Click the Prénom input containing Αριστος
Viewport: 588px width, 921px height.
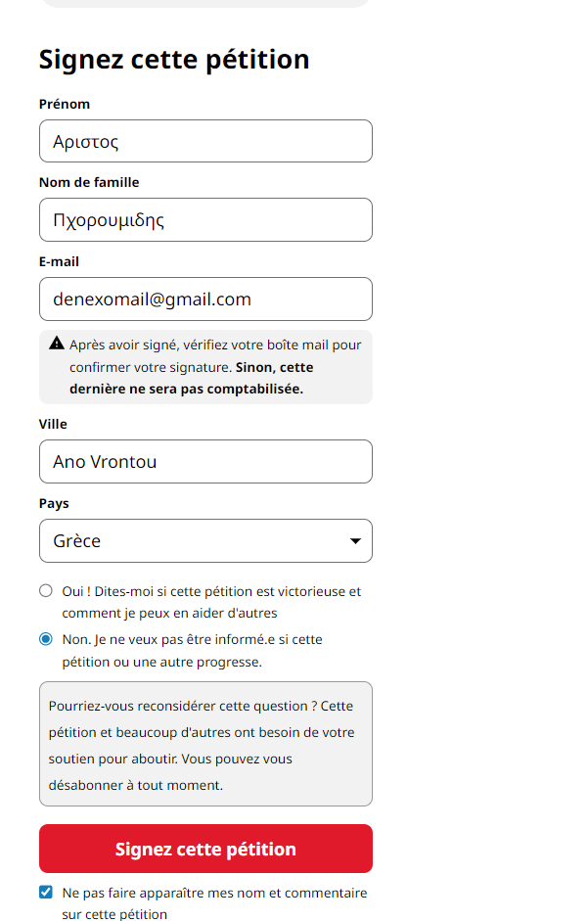click(205, 141)
